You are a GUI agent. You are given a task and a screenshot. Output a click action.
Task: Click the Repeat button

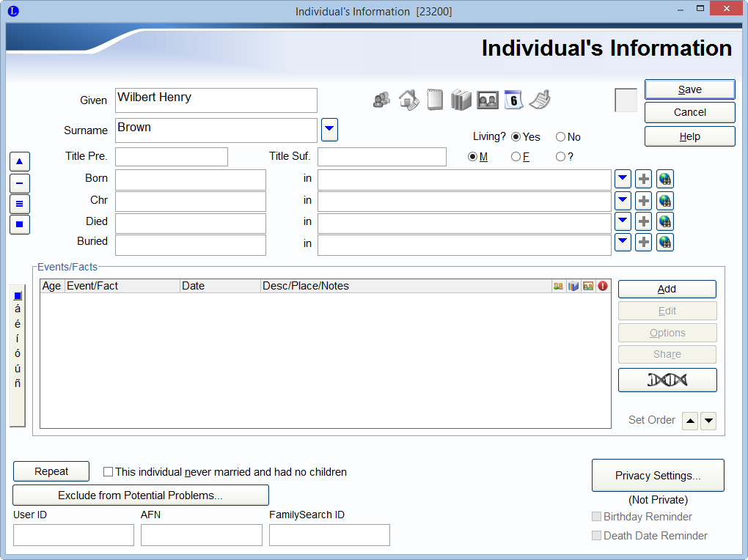51,471
